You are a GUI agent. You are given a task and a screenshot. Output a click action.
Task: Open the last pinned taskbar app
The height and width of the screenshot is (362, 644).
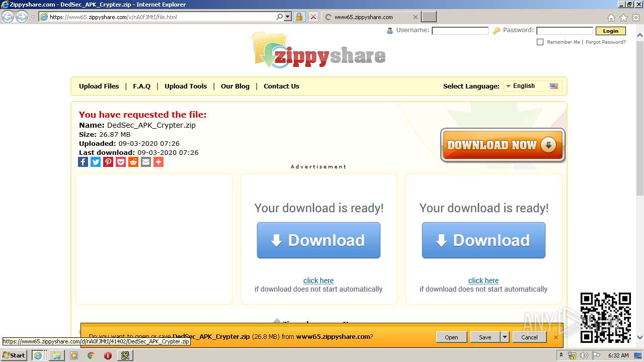[125, 355]
